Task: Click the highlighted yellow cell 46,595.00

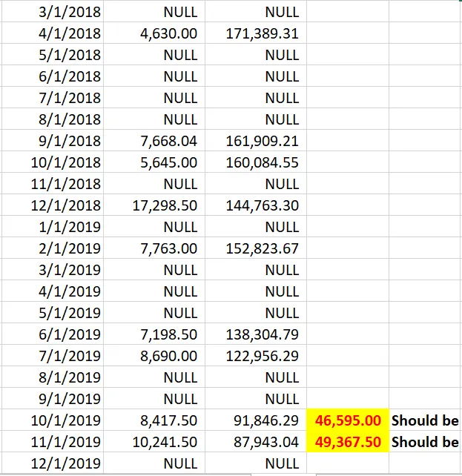Action: click(348, 420)
